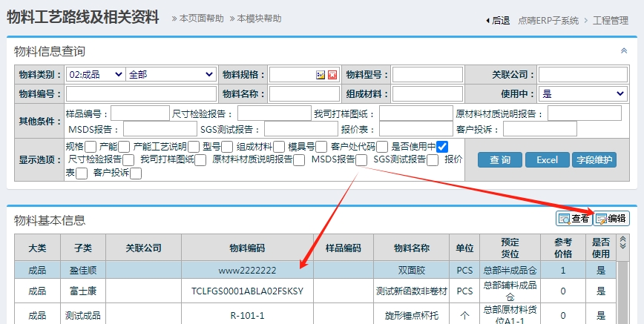This screenshot has width=644, height=324.
Task: Toggle the 尺寸检验报告 display checkbox
Action: click(128, 160)
